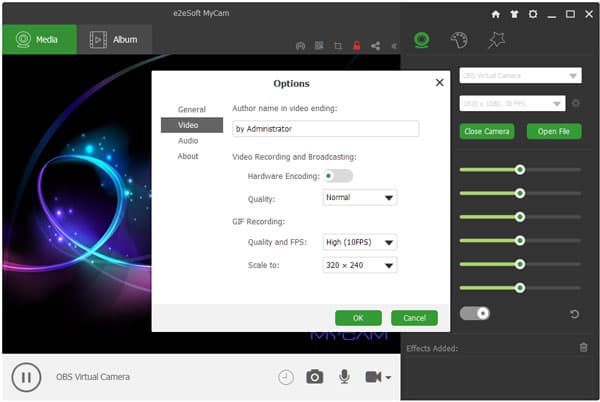Open the color palette effects panel
600x402 pixels.
[459, 40]
